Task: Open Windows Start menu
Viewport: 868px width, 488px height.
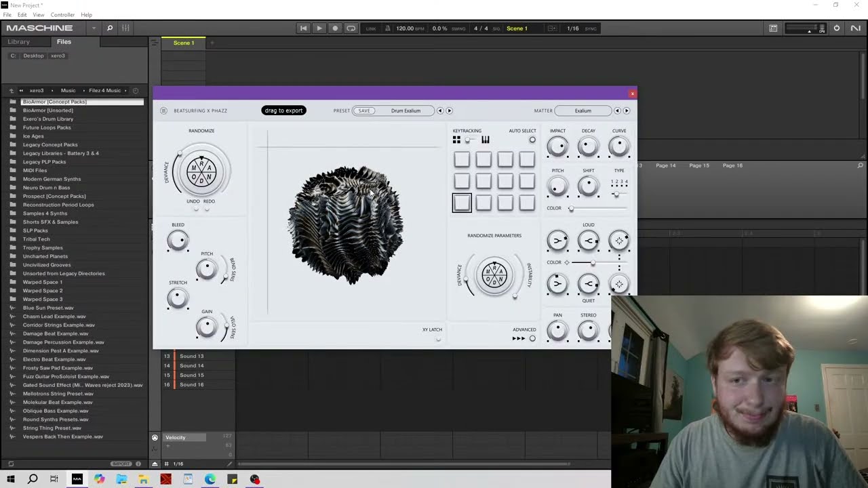Action: click(x=10, y=479)
